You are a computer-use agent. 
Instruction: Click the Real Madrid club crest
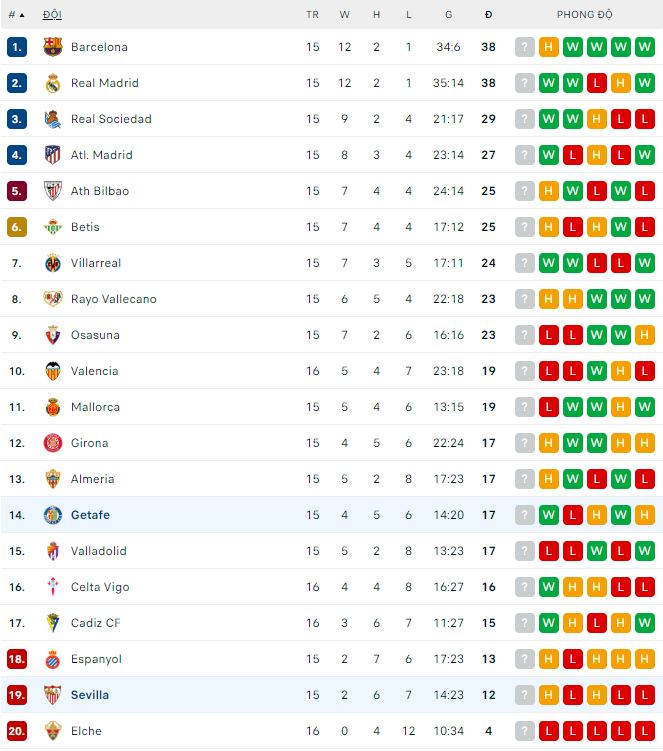53,83
